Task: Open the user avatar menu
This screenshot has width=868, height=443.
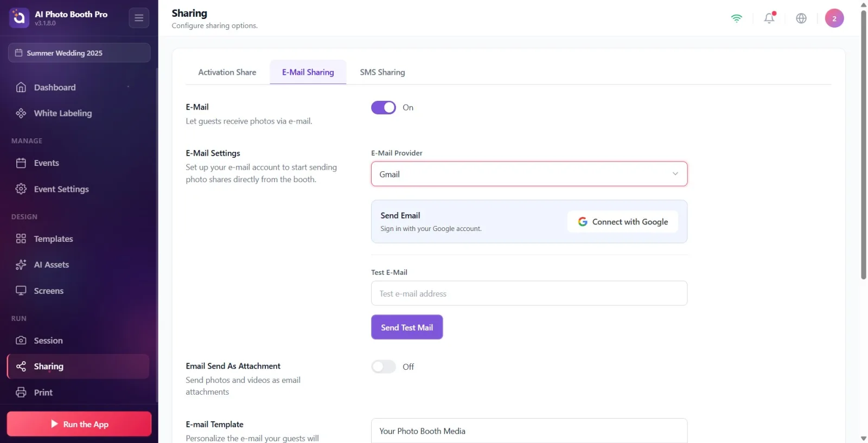Action: 834,18
